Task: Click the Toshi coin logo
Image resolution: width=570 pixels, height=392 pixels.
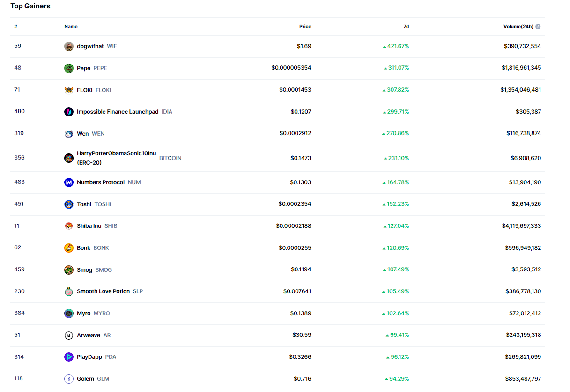Action: (69, 204)
